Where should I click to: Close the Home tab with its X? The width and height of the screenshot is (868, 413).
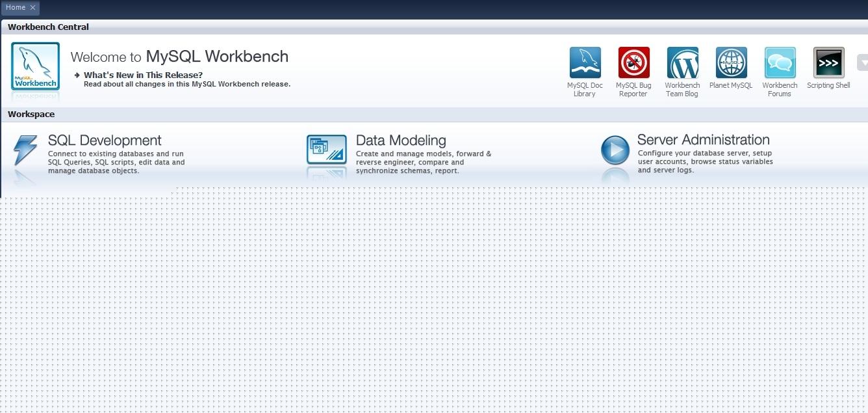coord(32,8)
